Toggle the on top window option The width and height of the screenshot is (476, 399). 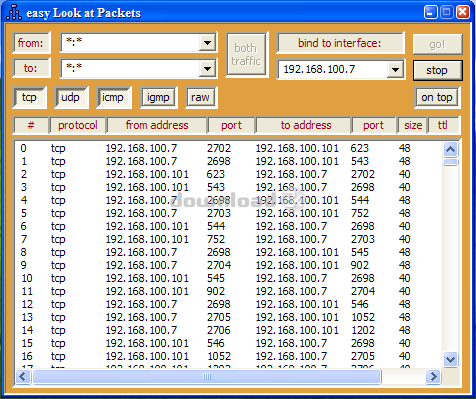pos(437,97)
